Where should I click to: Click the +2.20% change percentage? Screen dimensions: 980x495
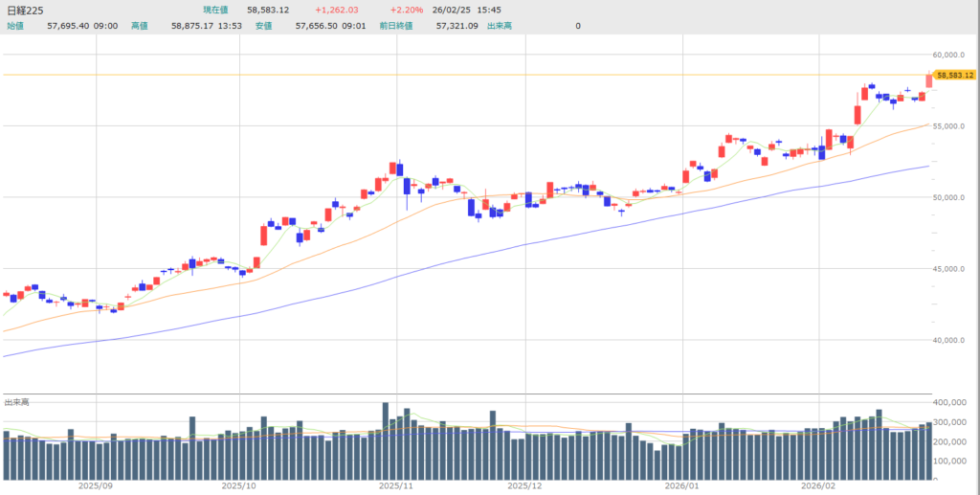tap(406, 10)
